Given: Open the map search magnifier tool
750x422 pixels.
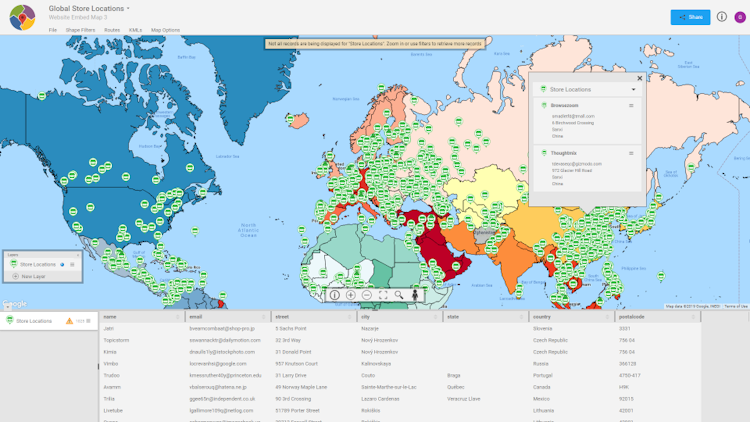Looking at the screenshot, I should [399, 295].
